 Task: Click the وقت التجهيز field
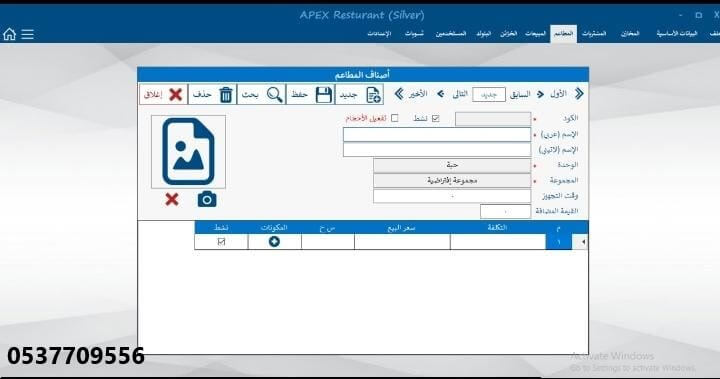tap(452, 196)
